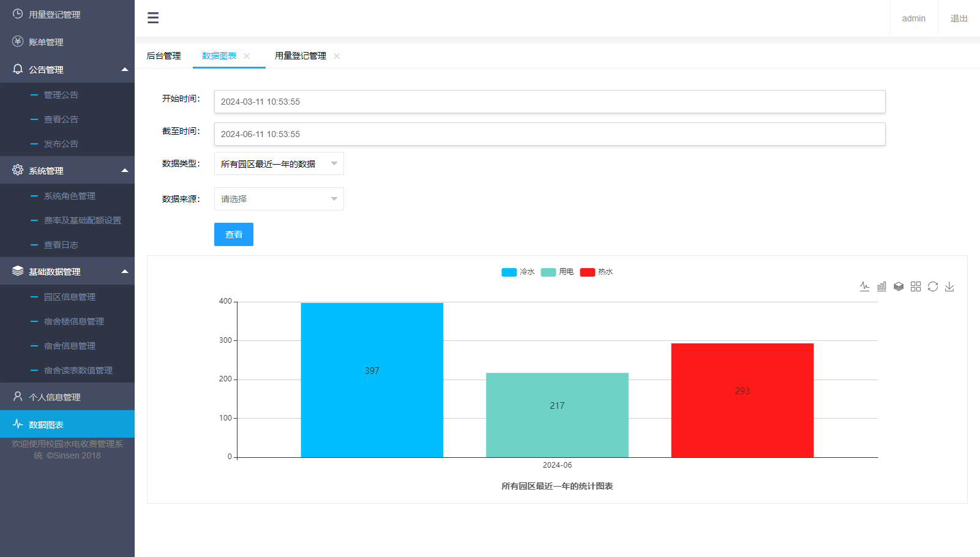The image size is (980, 557).
Task: Switch chart to stacked view icon
Action: [x=899, y=286]
